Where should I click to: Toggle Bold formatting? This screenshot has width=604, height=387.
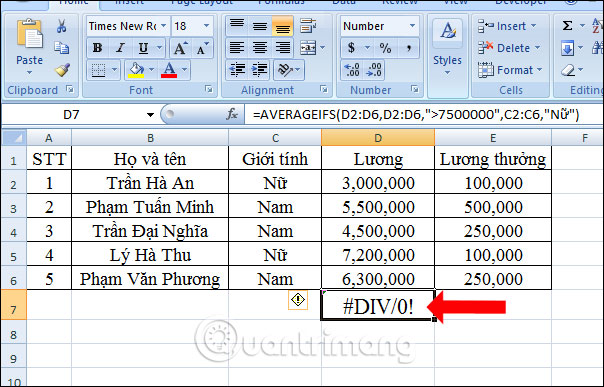point(97,48)
